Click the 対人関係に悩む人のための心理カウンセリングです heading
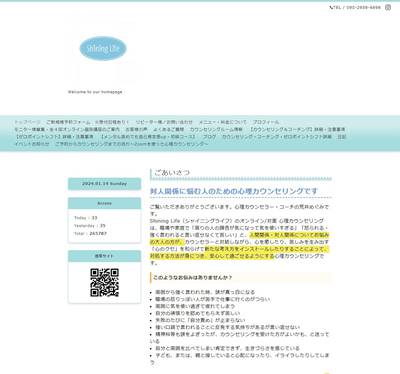The image size is (400, 374). (234, 191)
